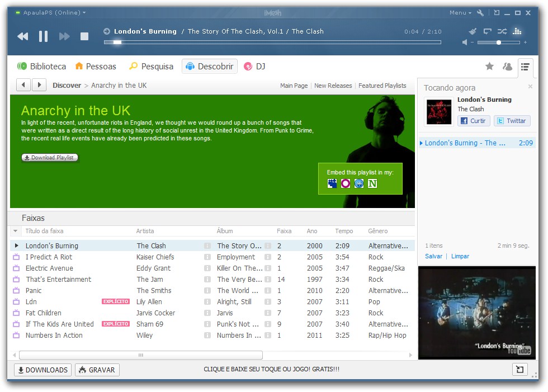The height and width of the screenshot is (392, 548).
Task: Mute audio with the speaker icon
Action: [x=465, y=42]
